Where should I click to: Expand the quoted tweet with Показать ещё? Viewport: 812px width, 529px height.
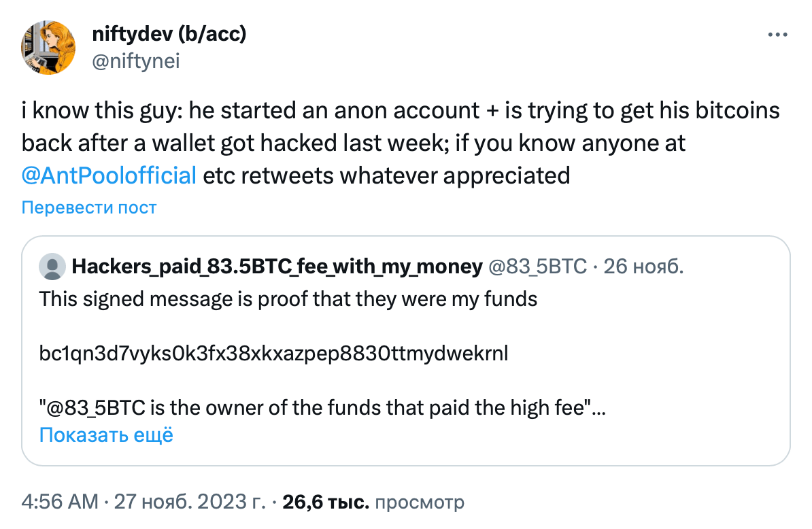point(106,434)
